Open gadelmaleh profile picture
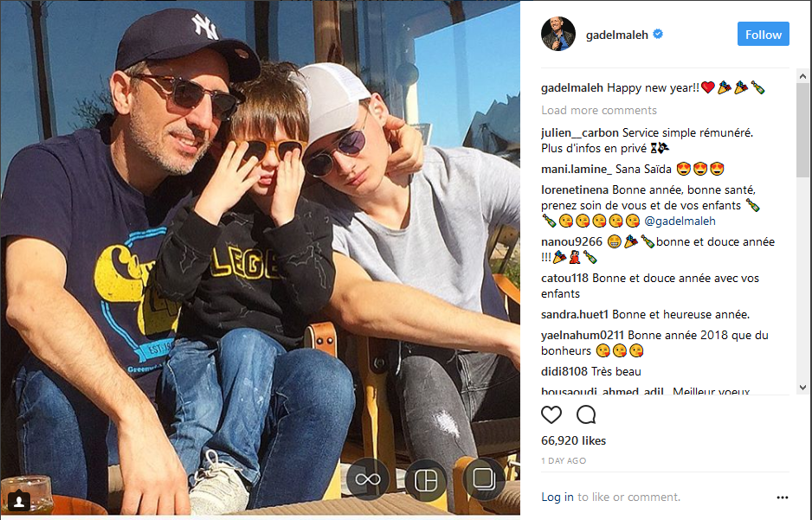This screenshot has width=812, height=520. coord(558,34)
